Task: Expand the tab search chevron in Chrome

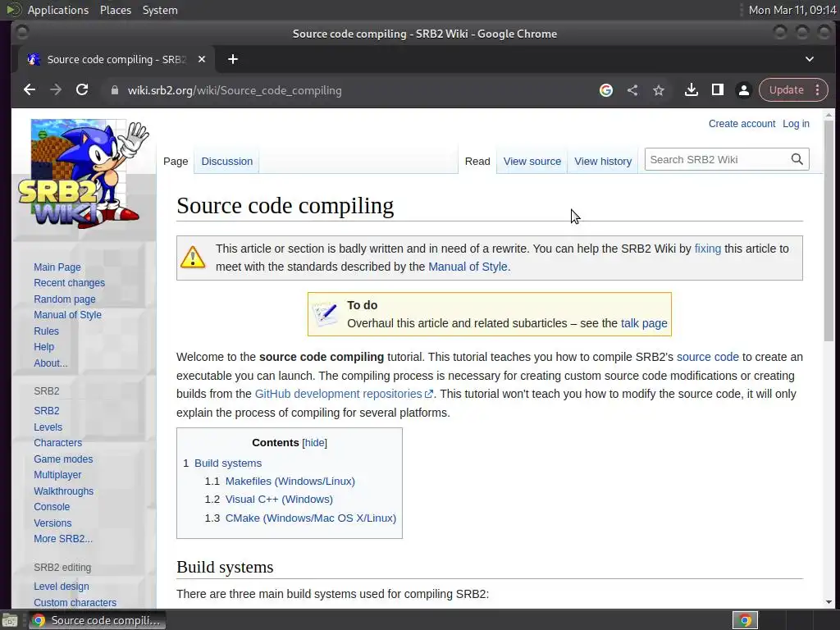Action: 810,59
